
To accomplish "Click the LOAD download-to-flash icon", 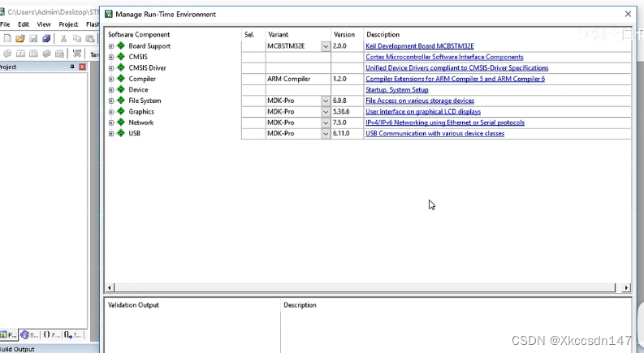I will (x=77, y=54).
